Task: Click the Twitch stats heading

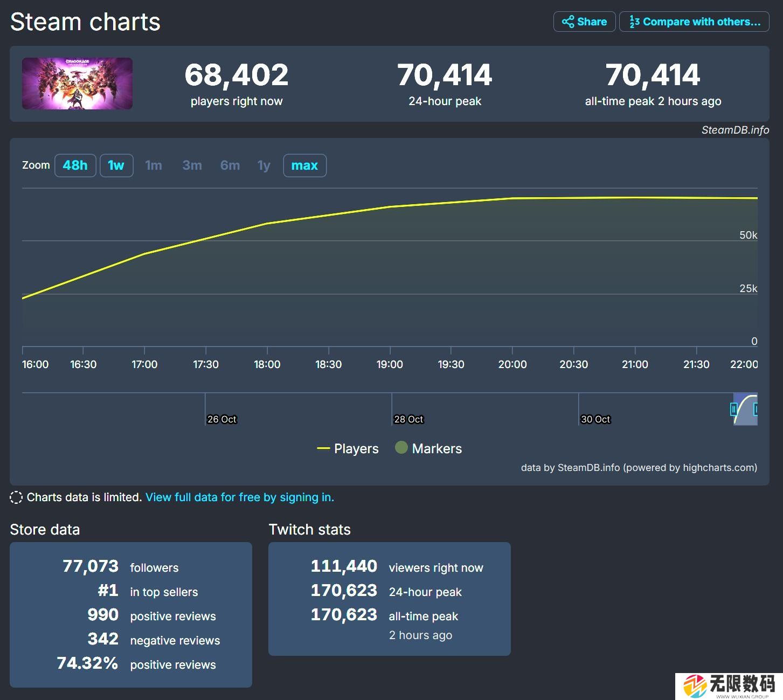Action: coord(310,530)
